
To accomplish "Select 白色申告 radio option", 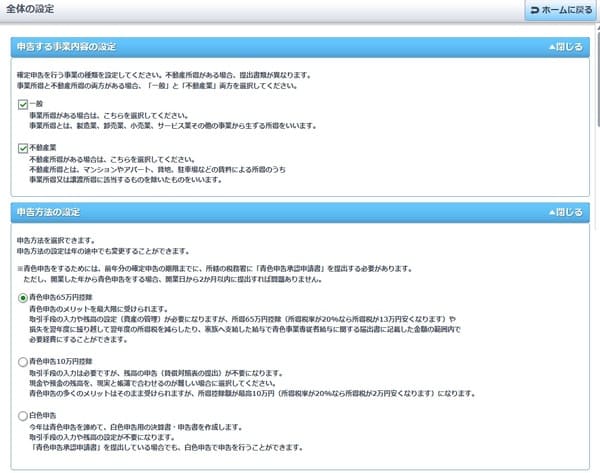I will (x=23, y=416).
